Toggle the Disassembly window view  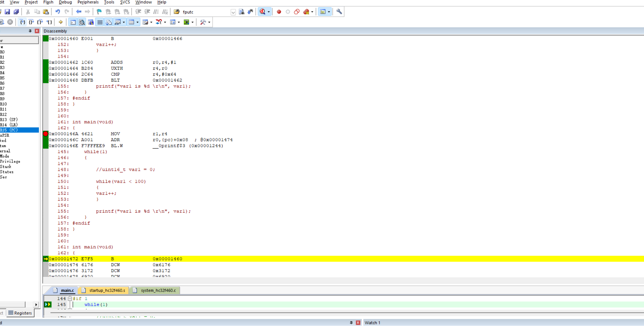[x=82, y=22]
